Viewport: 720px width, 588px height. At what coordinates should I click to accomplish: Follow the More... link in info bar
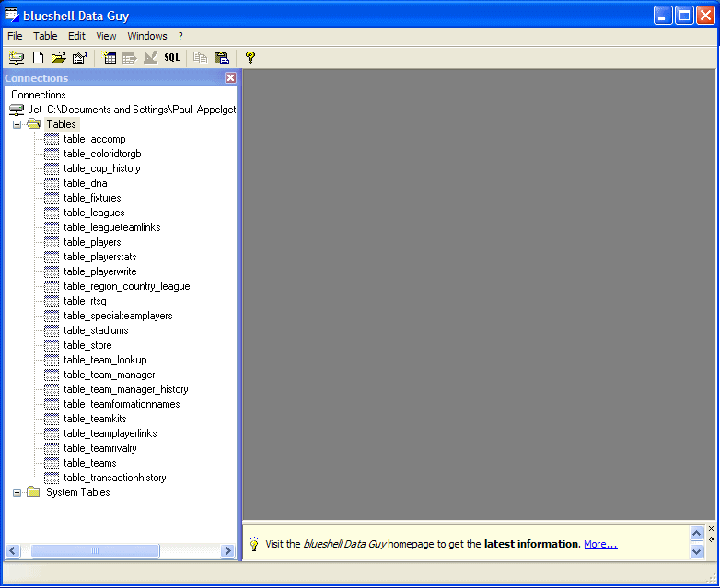coord(600,544)
